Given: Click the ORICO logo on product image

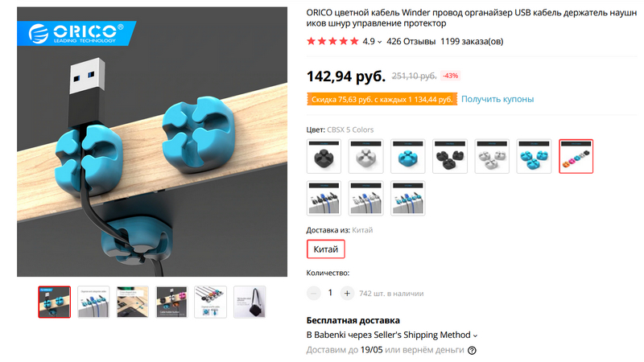Looking at the screenshot, I should coord(76,33).
